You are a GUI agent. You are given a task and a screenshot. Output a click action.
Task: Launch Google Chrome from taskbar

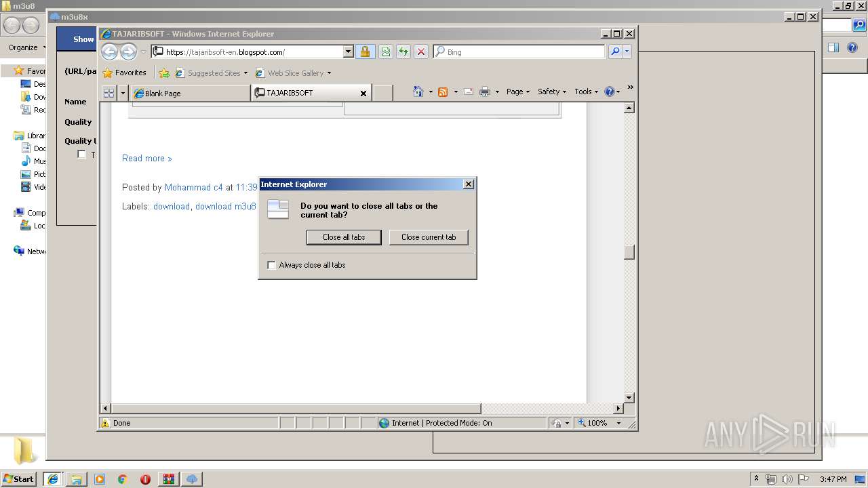tap(122, 479)
